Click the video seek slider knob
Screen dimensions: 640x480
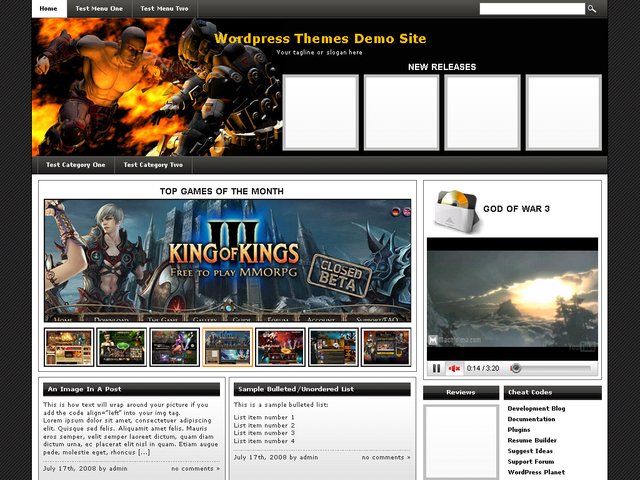[x=516, y=368]
